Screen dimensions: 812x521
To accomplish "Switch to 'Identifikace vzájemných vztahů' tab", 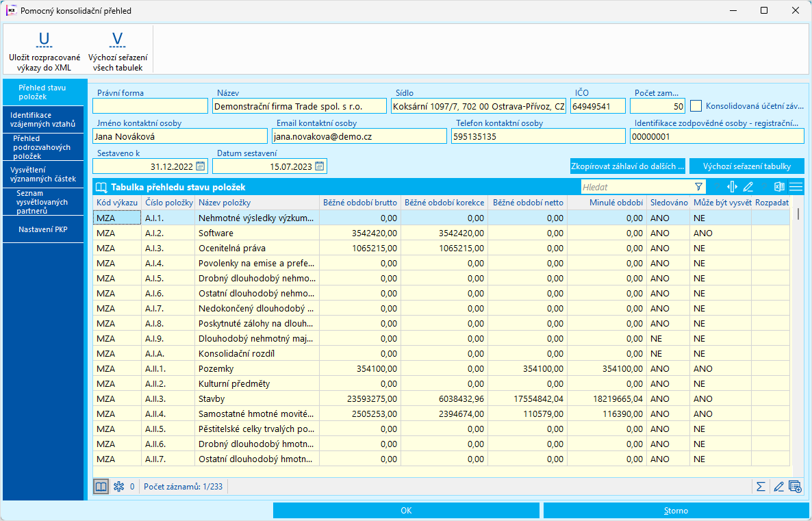I will [x=43, y=120].
